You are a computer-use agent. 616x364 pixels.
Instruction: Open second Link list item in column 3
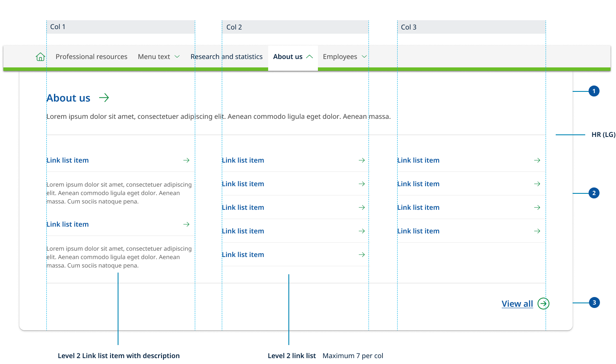click(418, 184)
